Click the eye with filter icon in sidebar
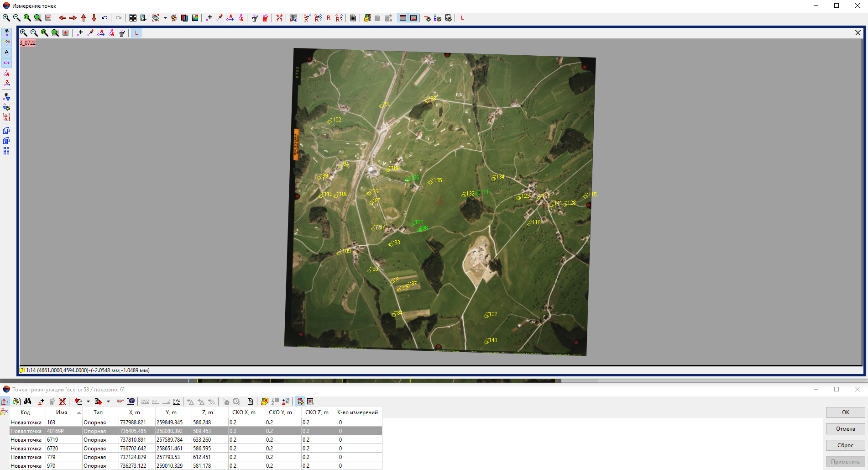 (6, 97)
